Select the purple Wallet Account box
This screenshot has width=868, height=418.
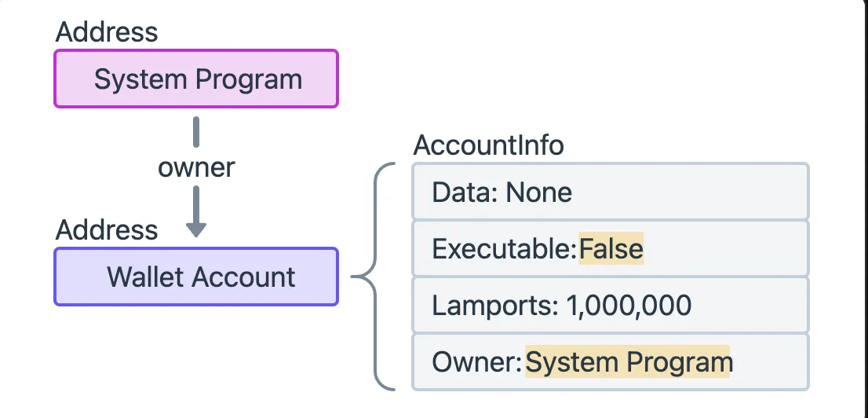coord(196,277)
